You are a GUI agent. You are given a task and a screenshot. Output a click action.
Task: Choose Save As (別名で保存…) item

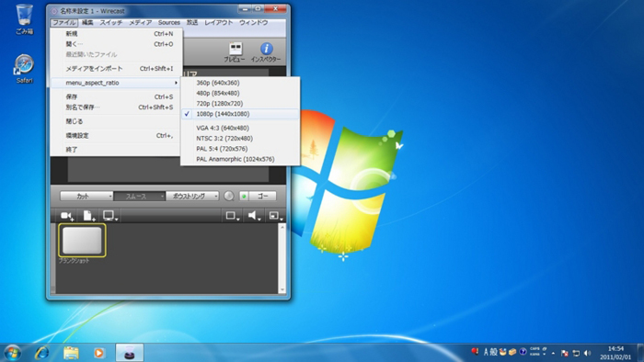pyautogui.click(x=115, y=107)
